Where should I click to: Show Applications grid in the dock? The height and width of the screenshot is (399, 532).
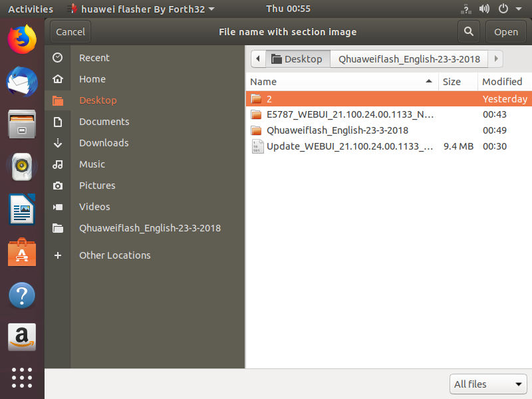coord(22,378)
